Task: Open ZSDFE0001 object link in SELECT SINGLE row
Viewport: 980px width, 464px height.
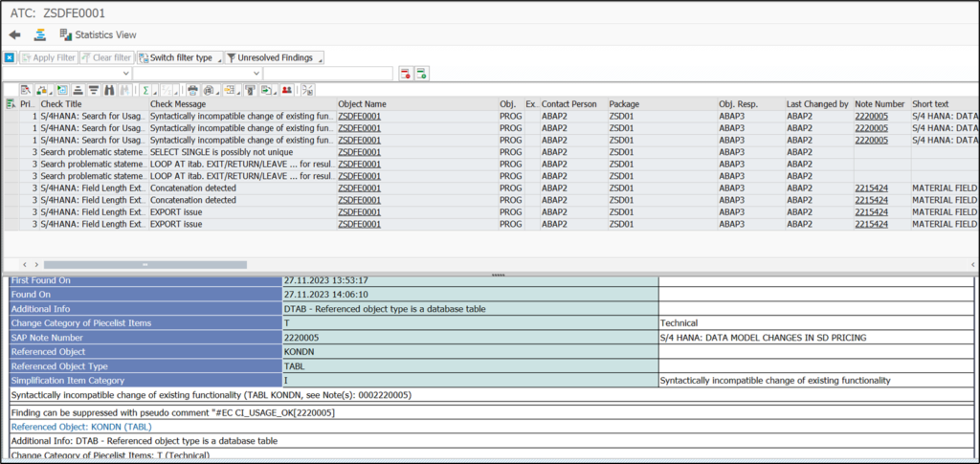Action: tap(359, 152)
